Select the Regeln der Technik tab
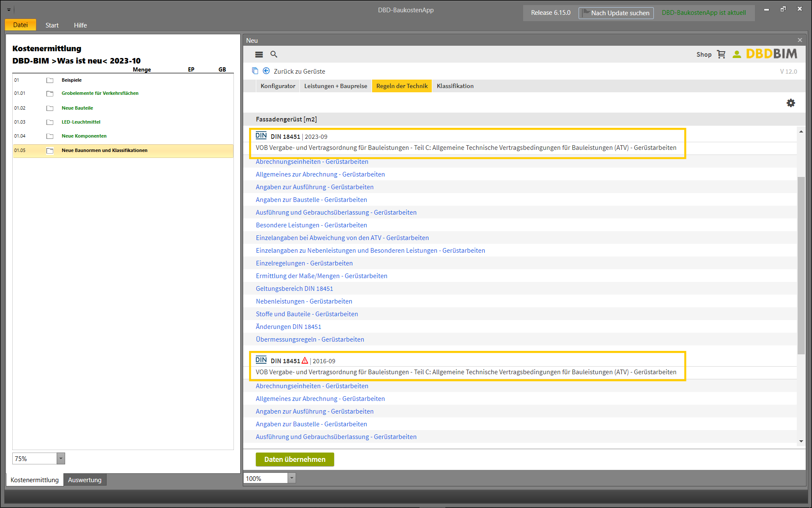 pyautogui.click(x=402, y=86)
